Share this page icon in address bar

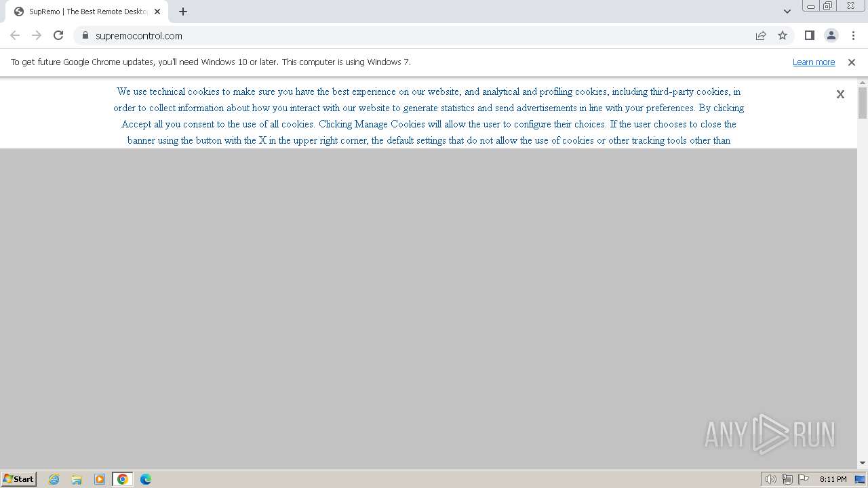click(761, 35)
